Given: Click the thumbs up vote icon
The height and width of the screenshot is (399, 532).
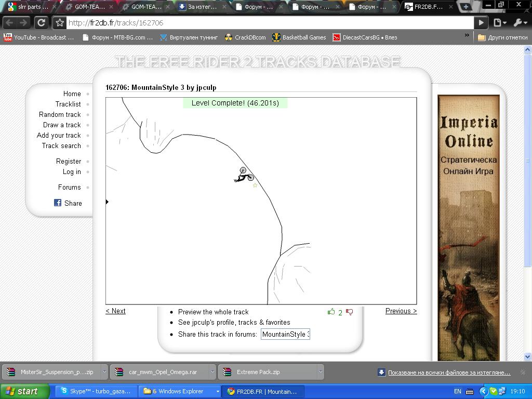Looking at the screenshot, I should pos(331,312).
